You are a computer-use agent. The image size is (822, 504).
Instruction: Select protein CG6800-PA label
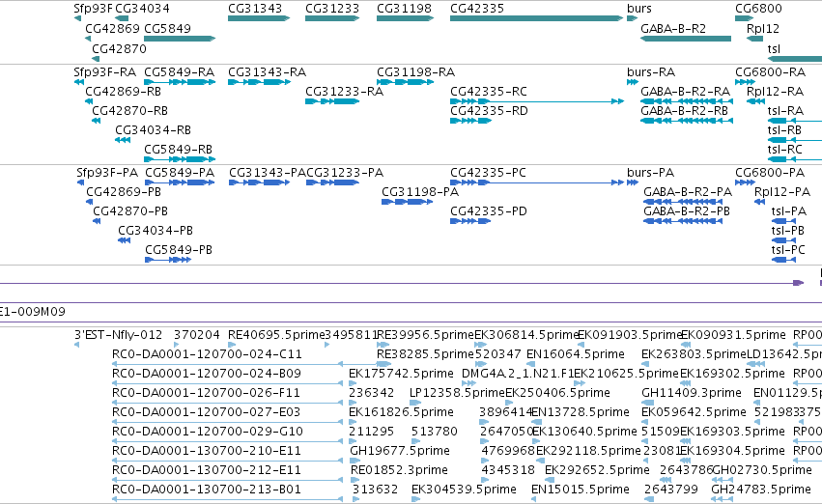point(770,173)
